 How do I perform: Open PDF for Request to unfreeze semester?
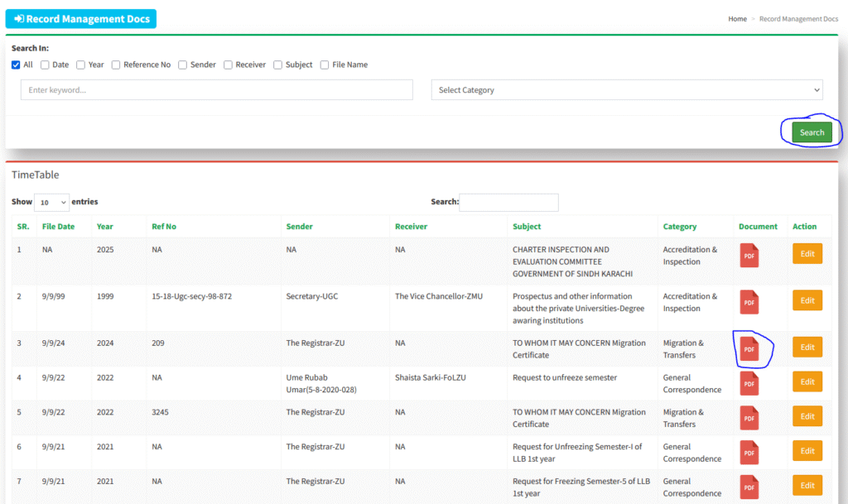[749, 383]
